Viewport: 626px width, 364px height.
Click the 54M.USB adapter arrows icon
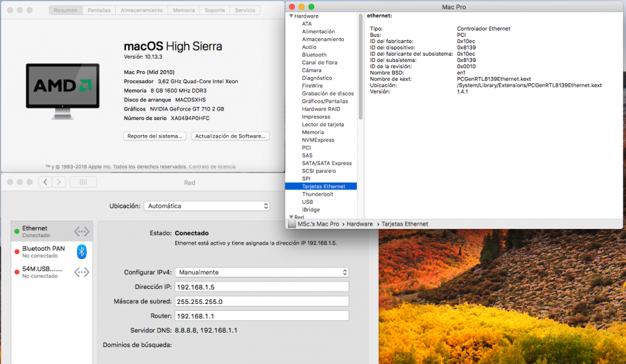(x=81, y=272)
